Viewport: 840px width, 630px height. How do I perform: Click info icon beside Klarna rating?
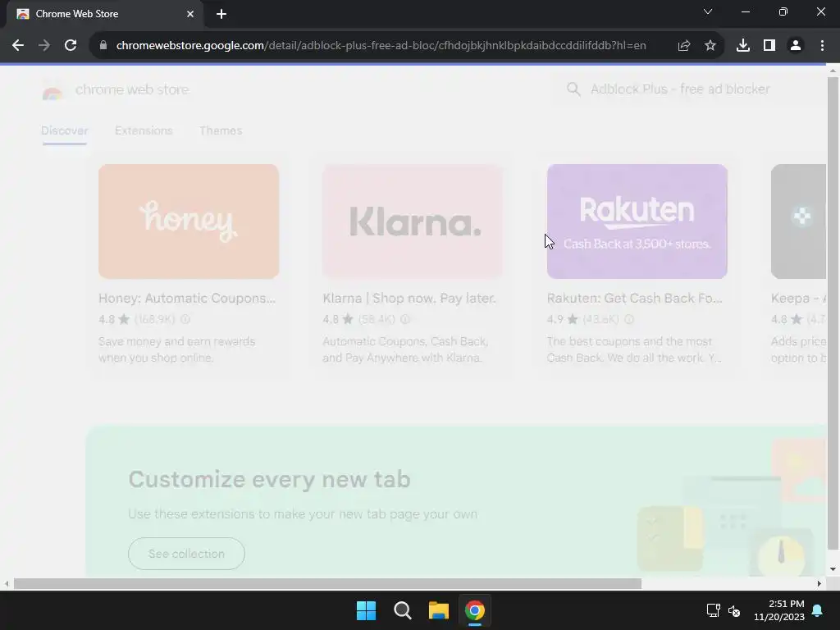click(x=405, y=319)
